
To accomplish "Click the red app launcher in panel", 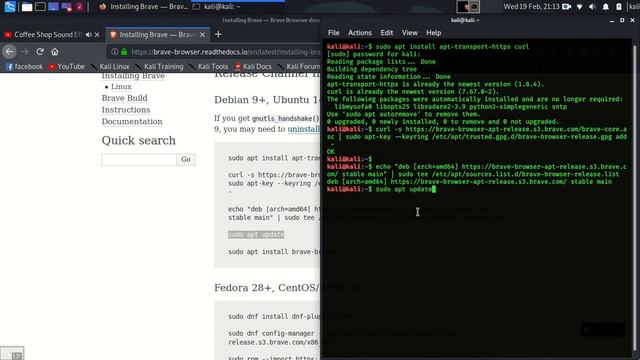I will (80, 7).
